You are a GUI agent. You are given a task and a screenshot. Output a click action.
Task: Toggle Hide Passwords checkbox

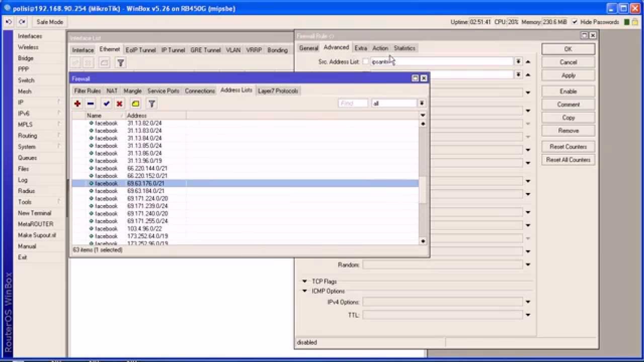point(575,22)
